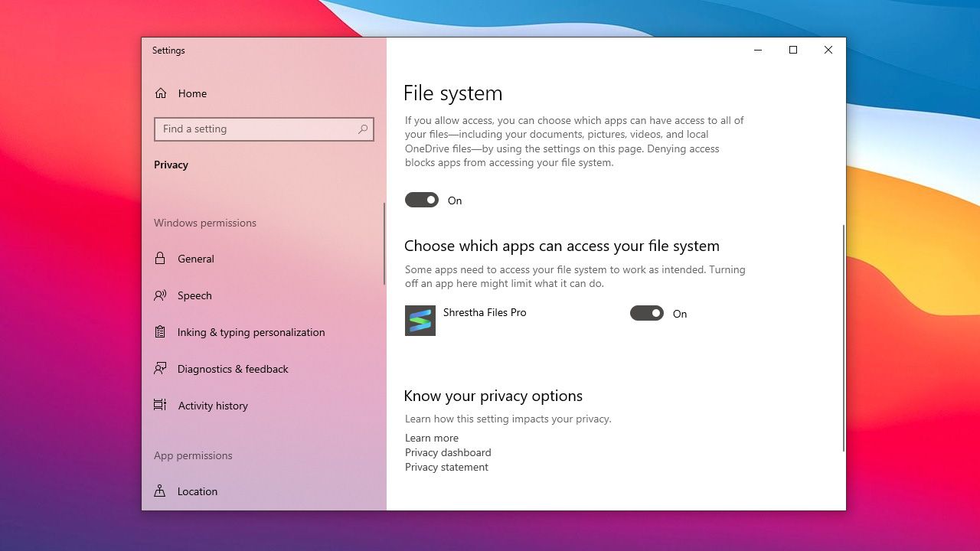Viewport: 980px width, 551px height.
Task: Click the Shrestha Files Pro app icon
Action: coord(420,320)
